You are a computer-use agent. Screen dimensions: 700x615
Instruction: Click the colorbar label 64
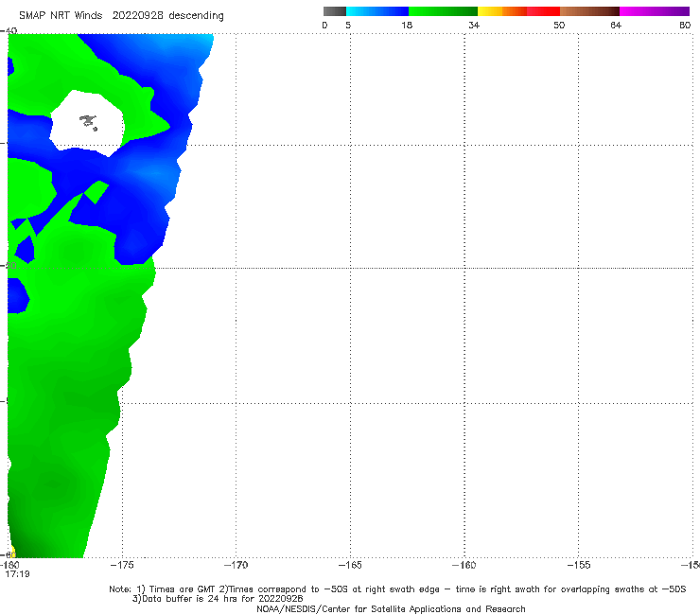pos(616,25)
